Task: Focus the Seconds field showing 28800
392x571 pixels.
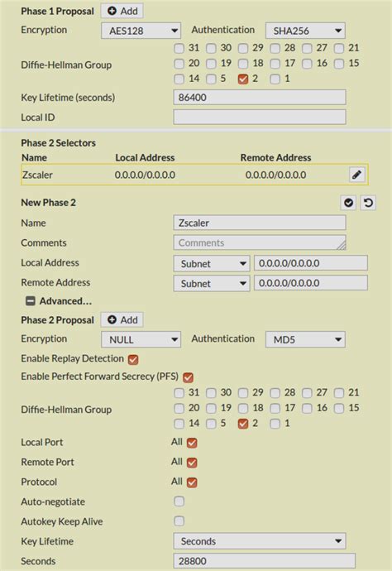Action: click(x=265, y=561)
